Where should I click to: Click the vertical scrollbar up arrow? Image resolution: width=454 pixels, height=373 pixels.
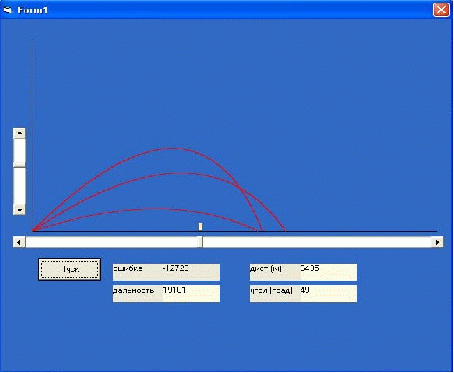click(19, 133)
